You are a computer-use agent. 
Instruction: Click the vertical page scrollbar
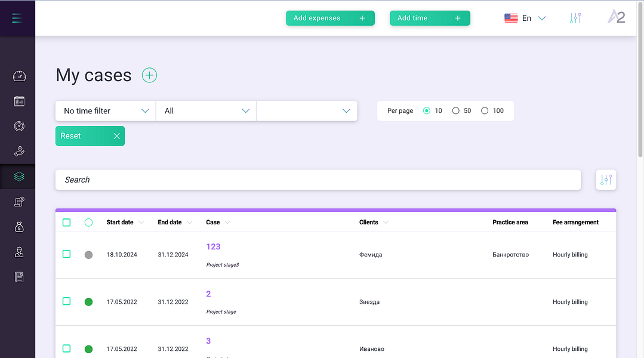point(640,80)
